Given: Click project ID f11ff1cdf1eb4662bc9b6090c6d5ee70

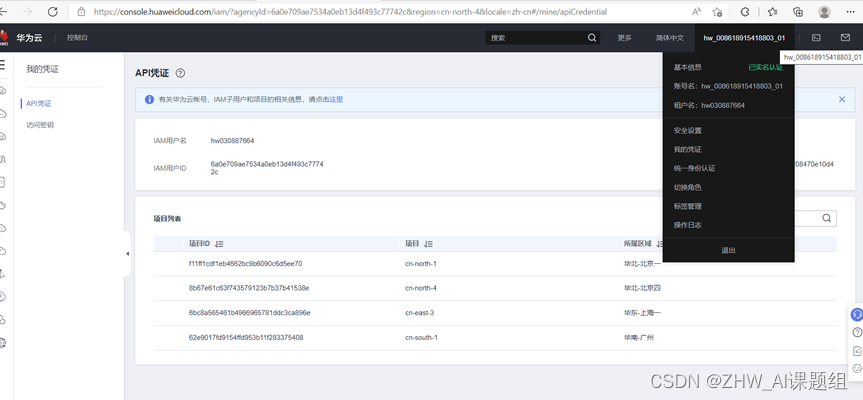Looking at the screenshot, I should pos(245,264).
